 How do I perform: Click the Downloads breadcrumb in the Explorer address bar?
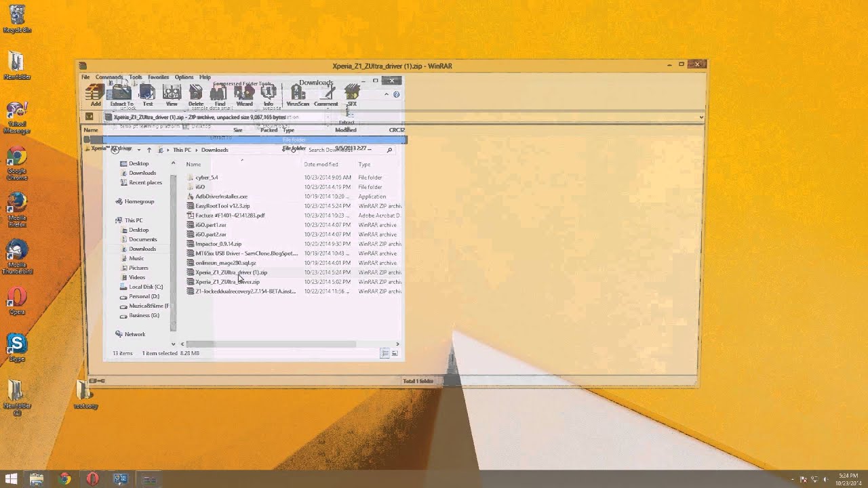pyautogui.click(x=214, y=150)
